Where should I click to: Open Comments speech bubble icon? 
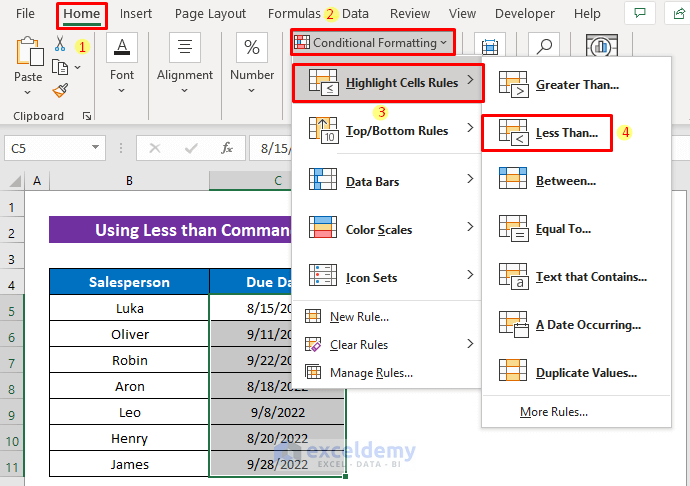(639, 13)
